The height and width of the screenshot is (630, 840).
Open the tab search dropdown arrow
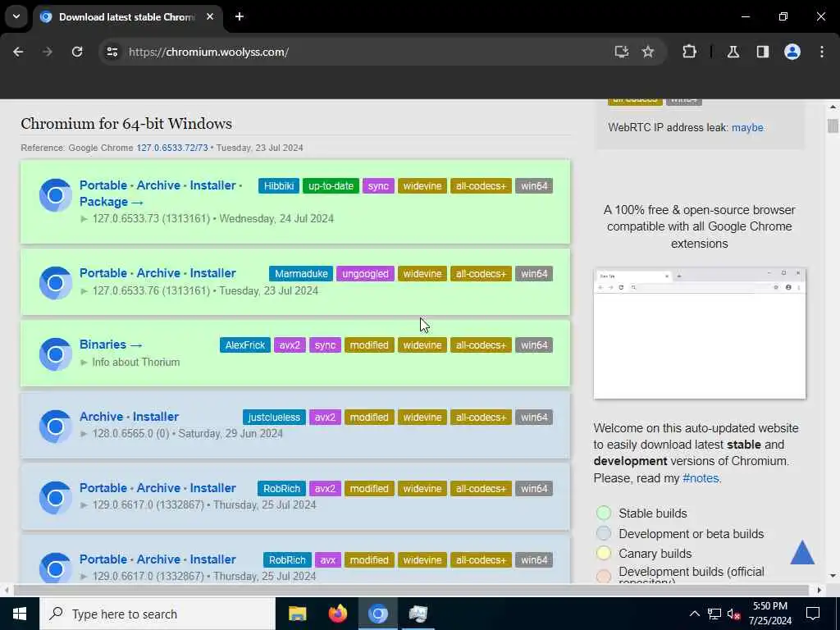pyautogui.click(x=16, y=16)
